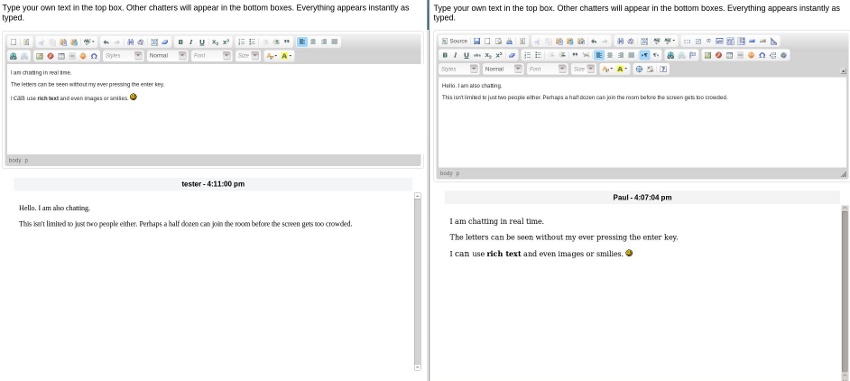
Task: Insert a link in left editor toolbar
Action: coord(13,56)
